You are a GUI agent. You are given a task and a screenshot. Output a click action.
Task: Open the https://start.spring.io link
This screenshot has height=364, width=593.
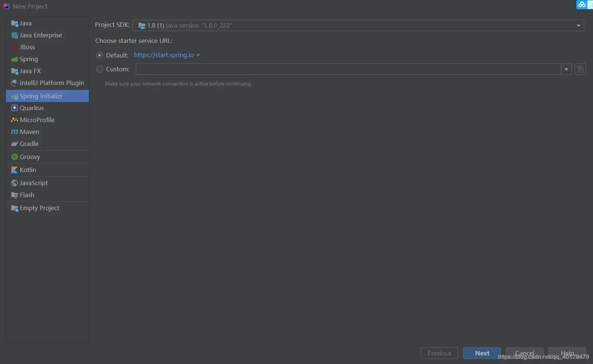[164, 55]
